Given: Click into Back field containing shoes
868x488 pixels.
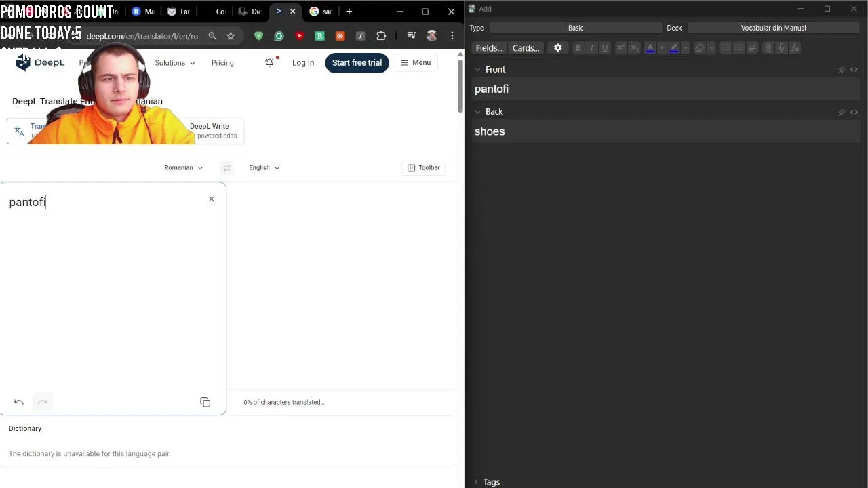Looking at the screenshot, I should [666, 131].
